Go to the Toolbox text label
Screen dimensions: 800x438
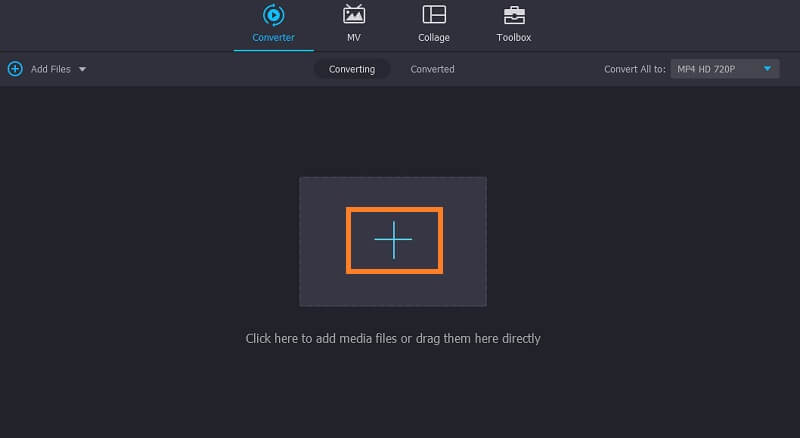(513, 38)
